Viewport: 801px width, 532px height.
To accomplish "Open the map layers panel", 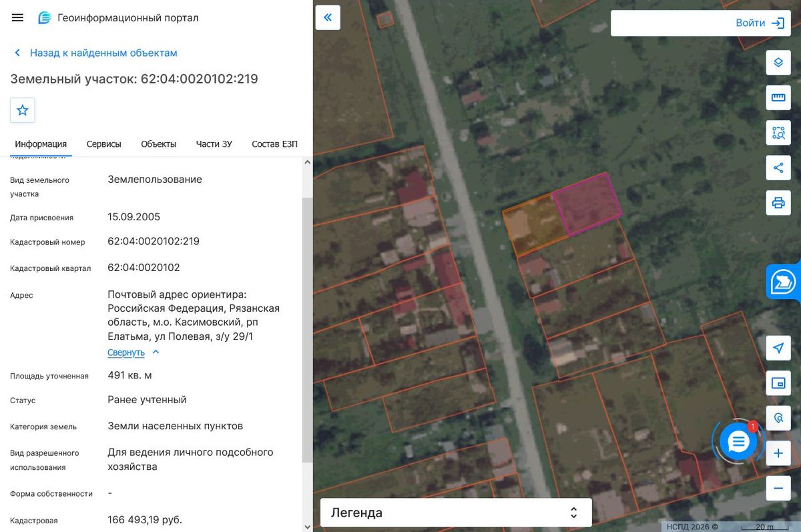I will (x=778, y=63).
